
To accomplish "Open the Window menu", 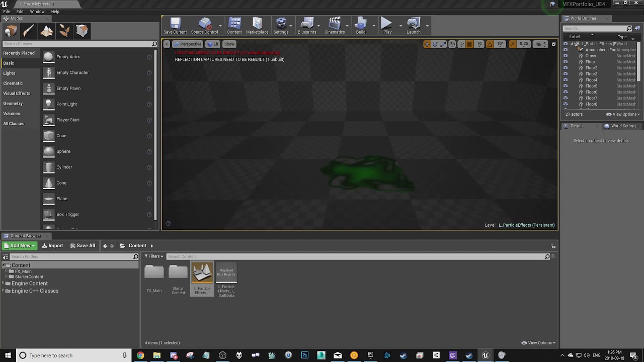I will (x=37, y=12).
